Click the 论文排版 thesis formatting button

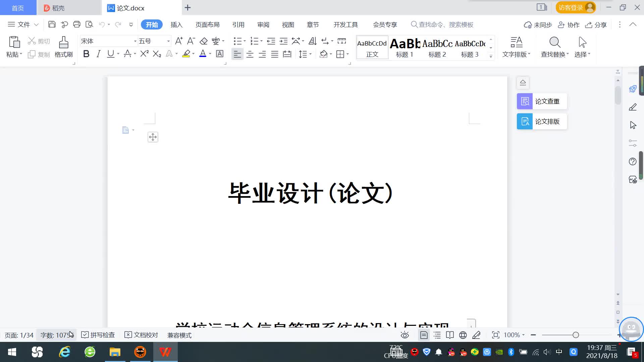click(542, 121)
